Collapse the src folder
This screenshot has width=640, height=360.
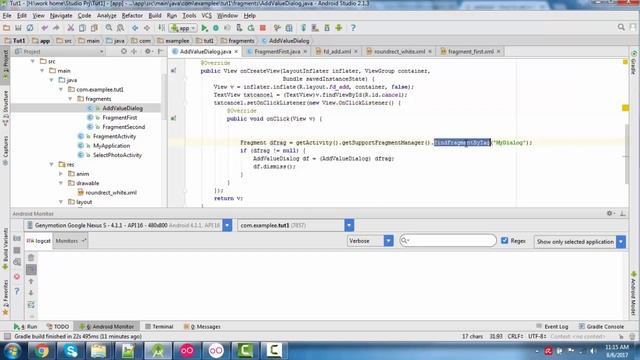pos(33,61)
